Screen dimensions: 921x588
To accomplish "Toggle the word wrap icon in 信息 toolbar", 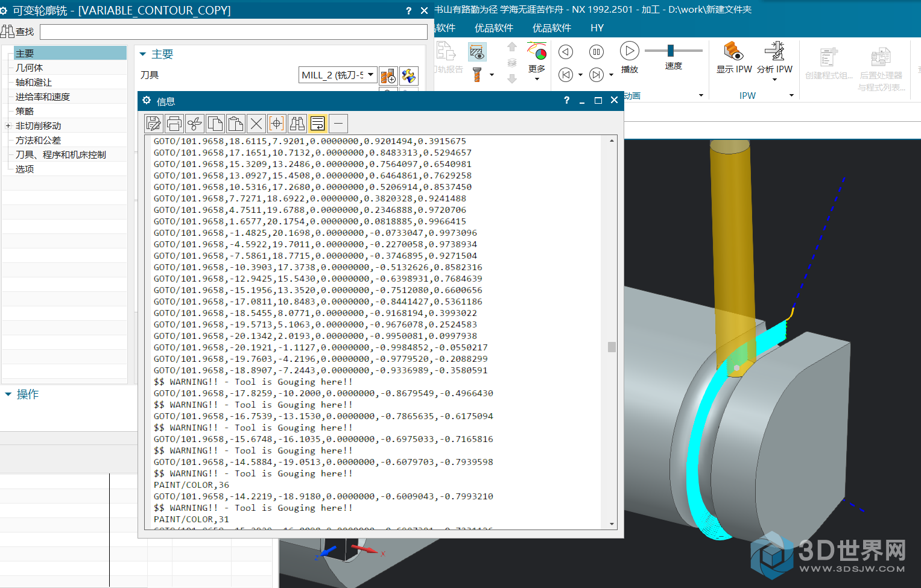I will tap(318, 124).
